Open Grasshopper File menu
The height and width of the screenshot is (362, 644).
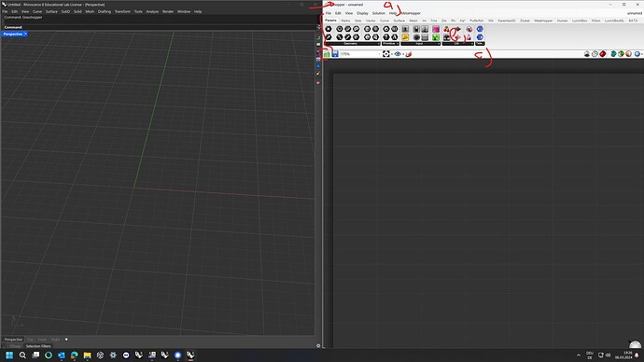coord(329,13)
